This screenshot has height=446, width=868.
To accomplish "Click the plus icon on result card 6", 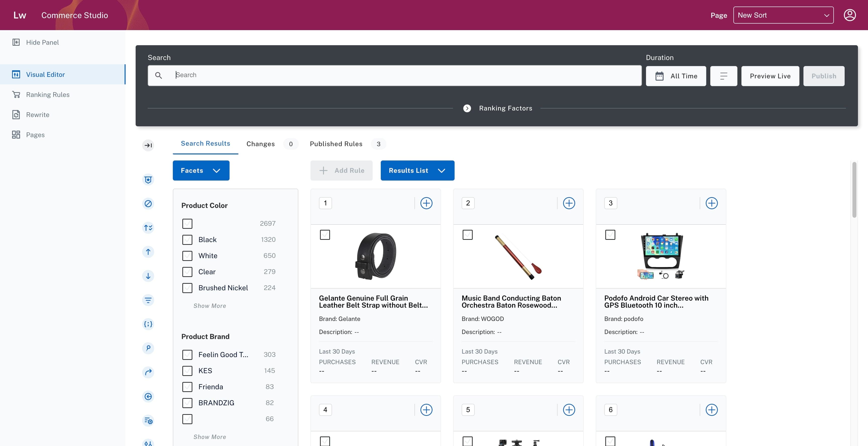I will [711, 410].
